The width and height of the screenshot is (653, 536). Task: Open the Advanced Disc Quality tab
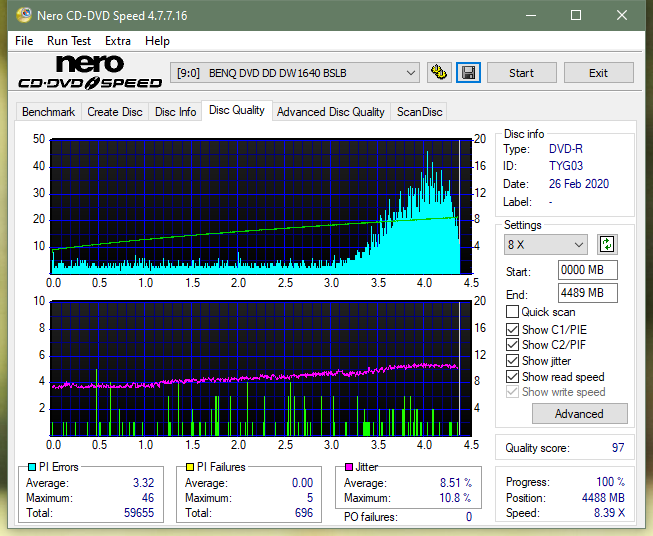[331, 112]
